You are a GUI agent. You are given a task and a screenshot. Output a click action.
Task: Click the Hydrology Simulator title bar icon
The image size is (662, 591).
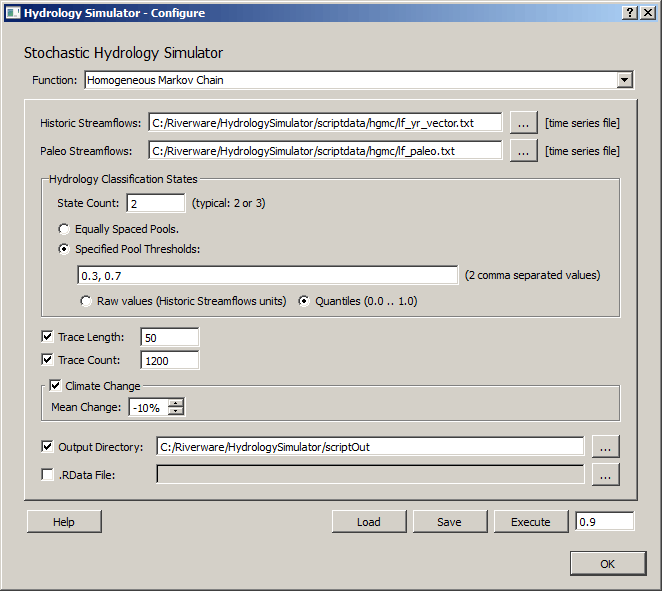click(12, 13)
